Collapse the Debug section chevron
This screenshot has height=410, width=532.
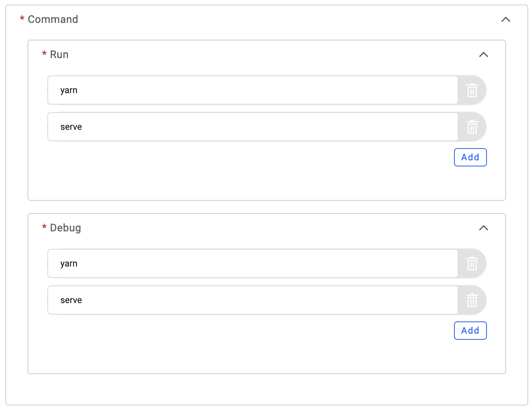point(483,228)
